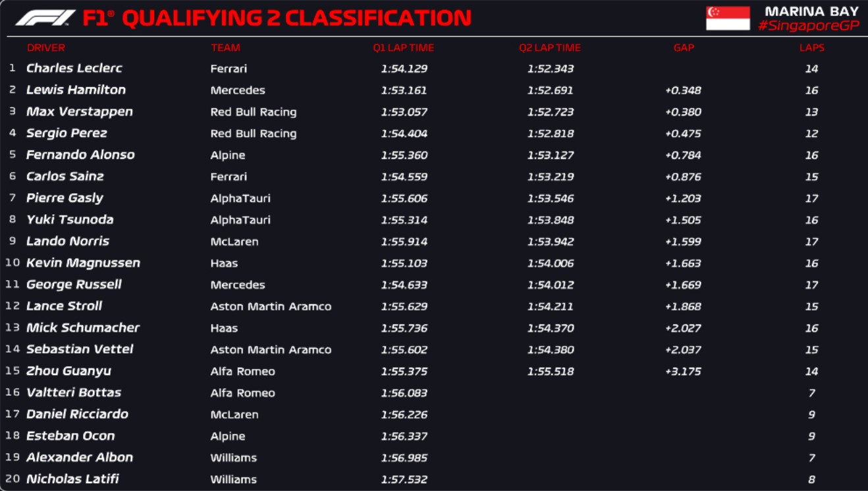This screenshot has width=868, height=491.
Task: Click the GAP column header
Action: 684,47
